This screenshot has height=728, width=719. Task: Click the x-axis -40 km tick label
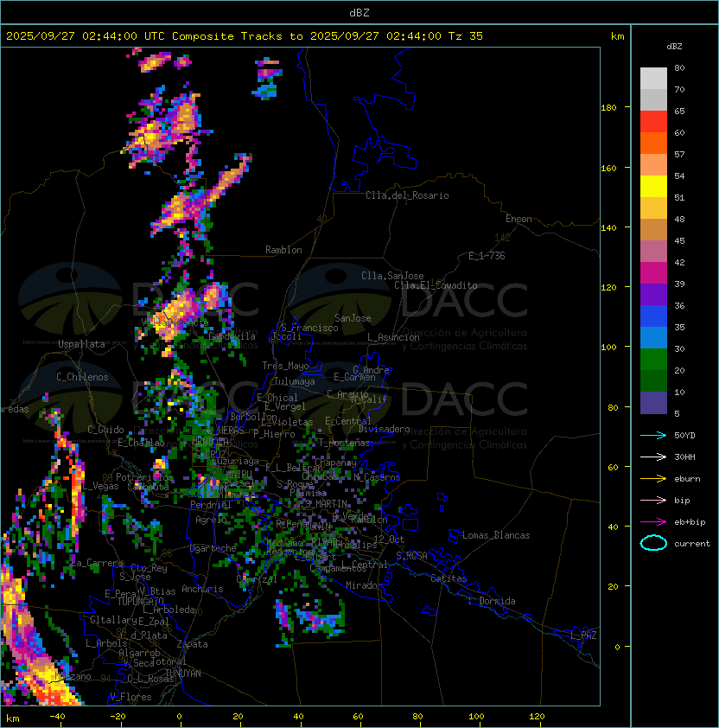(x=57, y=717)
